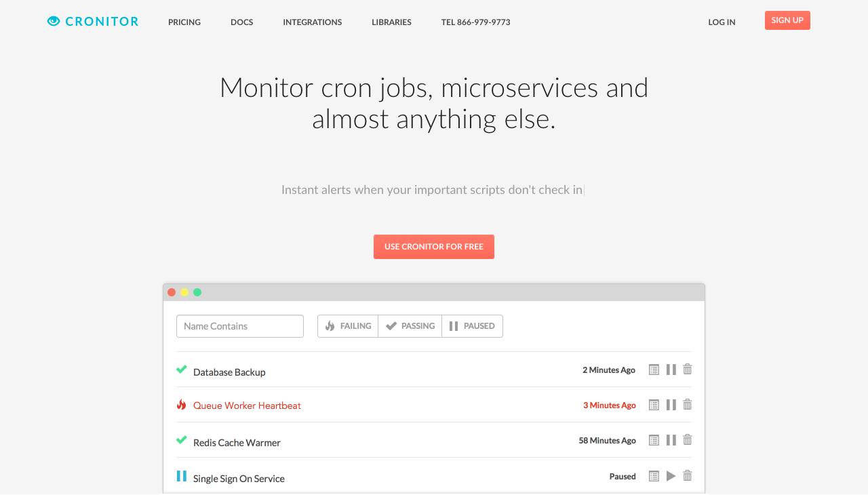This screenshot has width=868, height=495.
Task: Click the red dot in mock window titlebar
Action: 172,292
